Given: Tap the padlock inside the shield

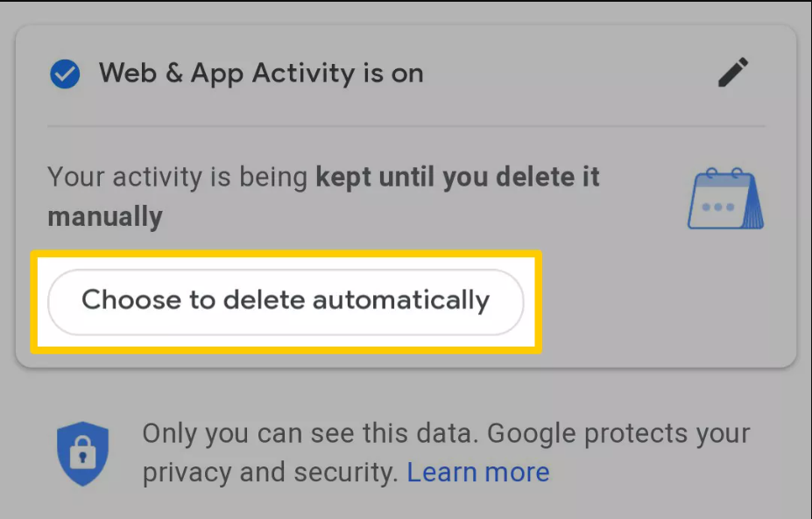Looking at the screenshot, I should click(83, 452).
